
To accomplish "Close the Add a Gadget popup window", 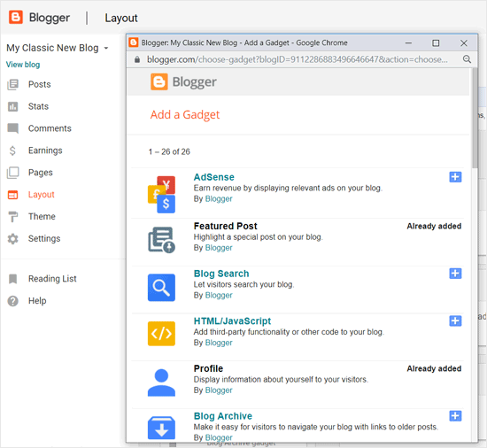I will point(464,42).
